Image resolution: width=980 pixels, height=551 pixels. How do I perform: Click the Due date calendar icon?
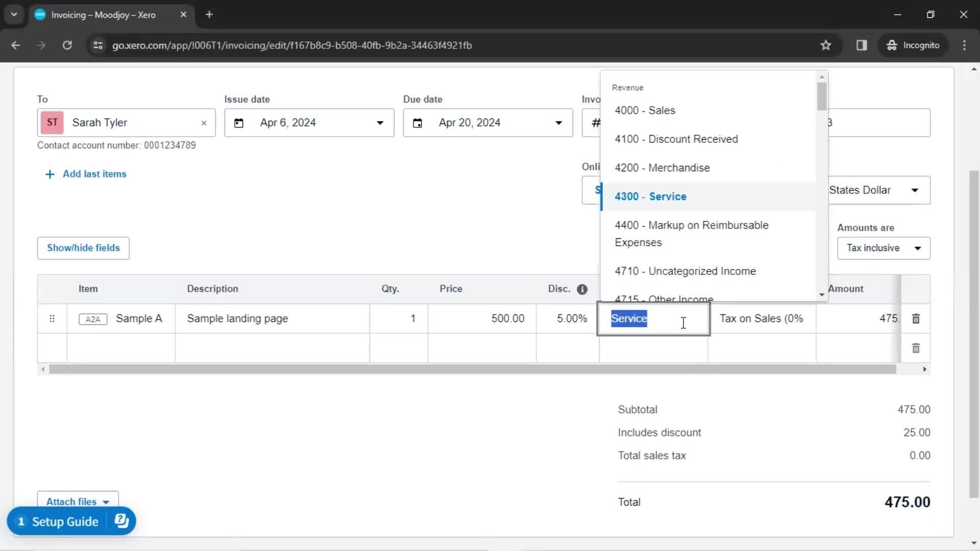coord(418,123)
